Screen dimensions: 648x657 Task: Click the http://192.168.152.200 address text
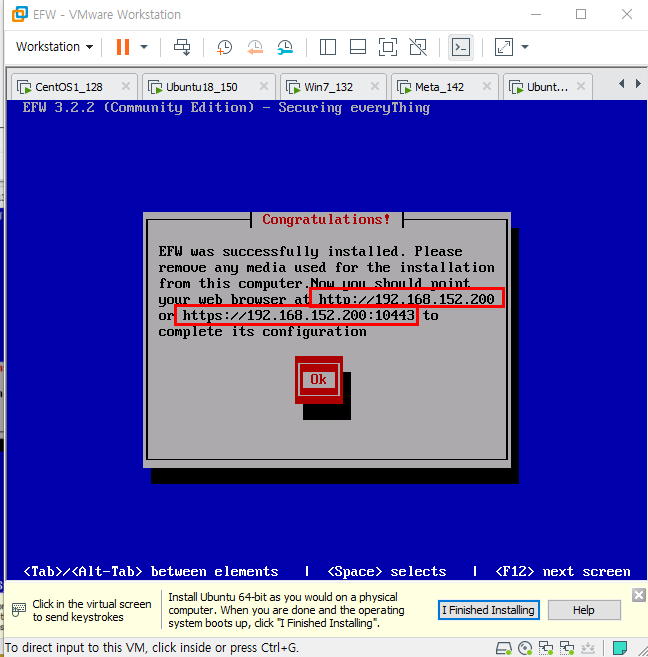tap(406, 299)
